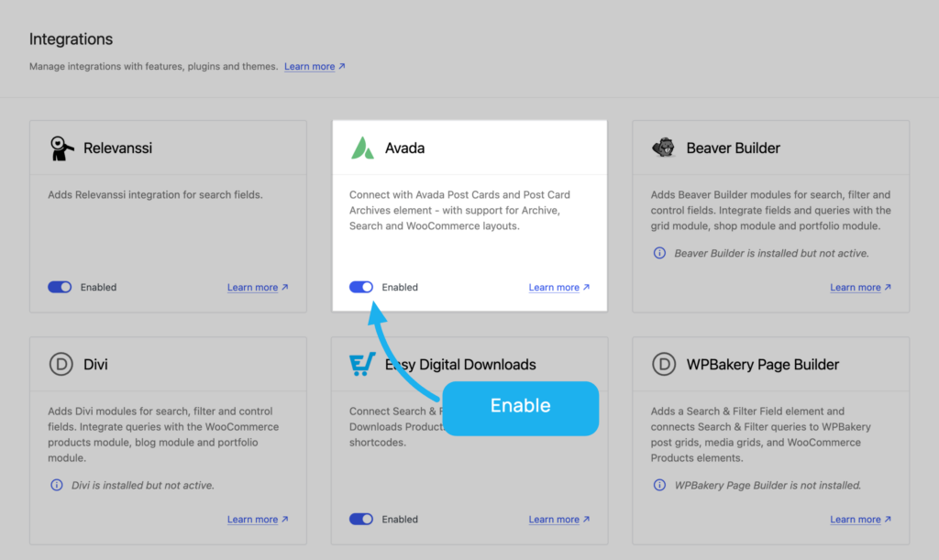Viewport: 939px width, 560px height.
Task: Click the Easy Digital Downloads cart icon
Action: pyautogui.click(x=362, y=364)
